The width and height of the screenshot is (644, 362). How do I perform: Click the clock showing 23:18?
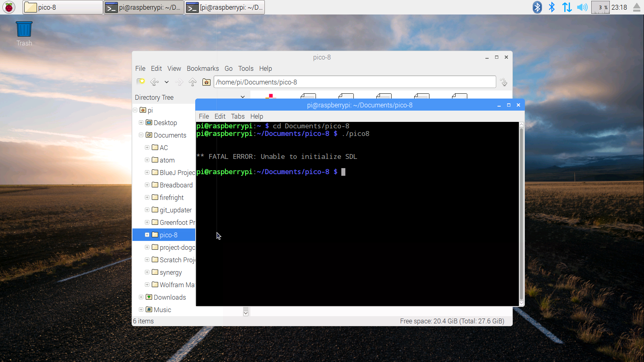[619, 7]
